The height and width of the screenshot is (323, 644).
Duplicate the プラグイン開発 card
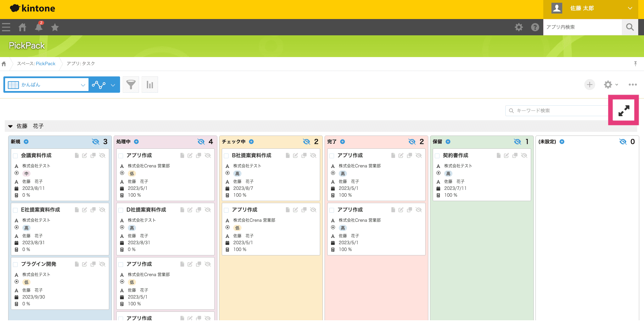pos(93,264)
